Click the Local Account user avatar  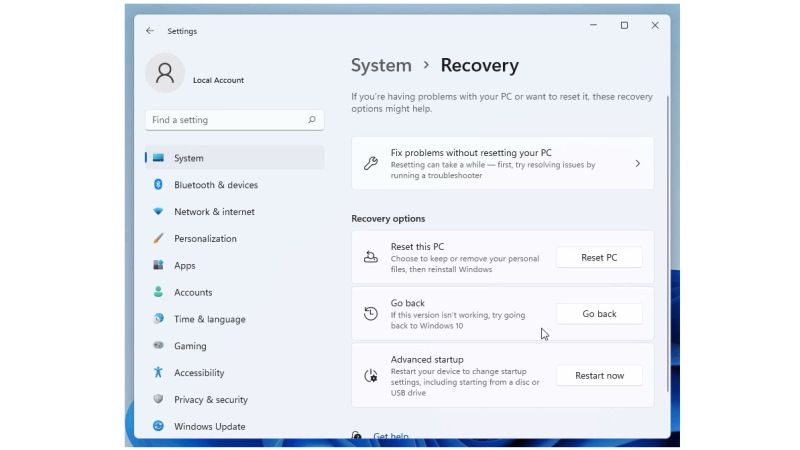165,72
